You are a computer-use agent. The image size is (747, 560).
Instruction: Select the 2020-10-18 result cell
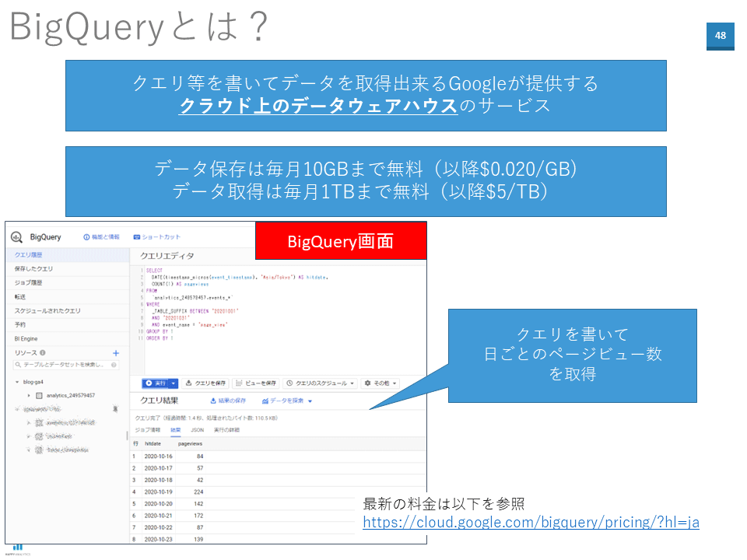coord(158,480)
